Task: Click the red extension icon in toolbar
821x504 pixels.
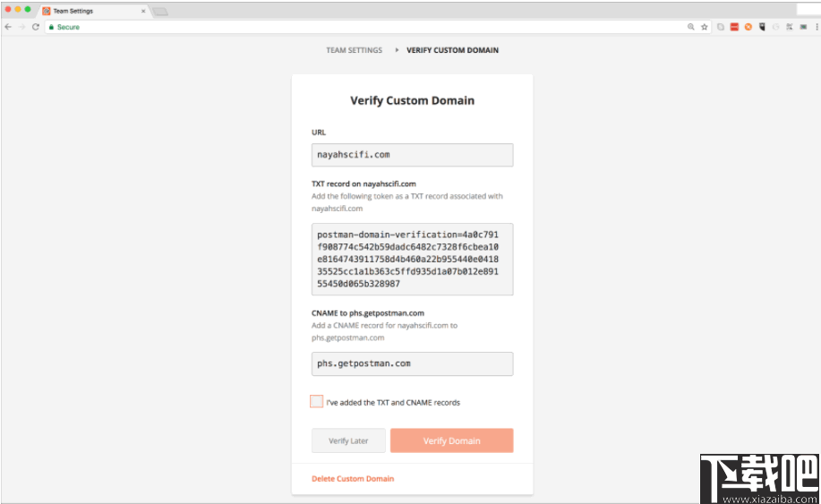Action: (734, 27)
